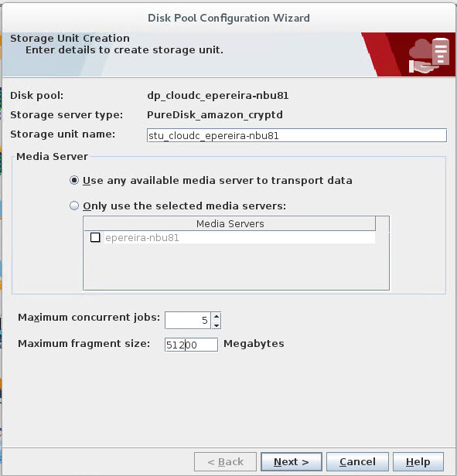This screenshot has width=457, height=476.
Task: Click into Maximum fragment size field
Action: 191,345
